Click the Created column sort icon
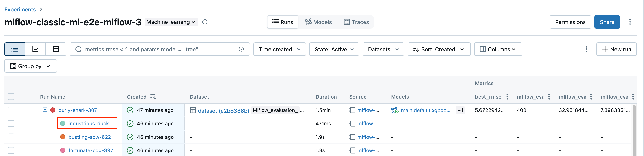This screenshot has height=156, width=644. 153,97
